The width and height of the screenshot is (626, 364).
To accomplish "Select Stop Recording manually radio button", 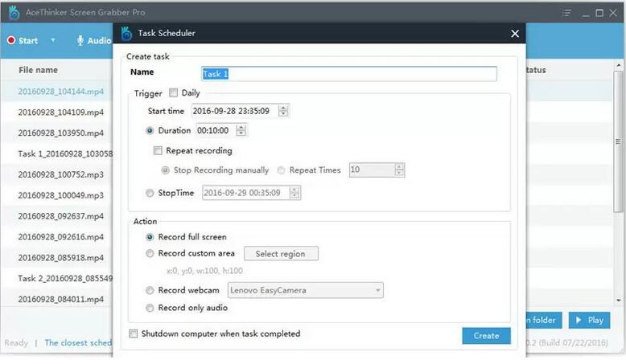I will [x=165, y=170].
